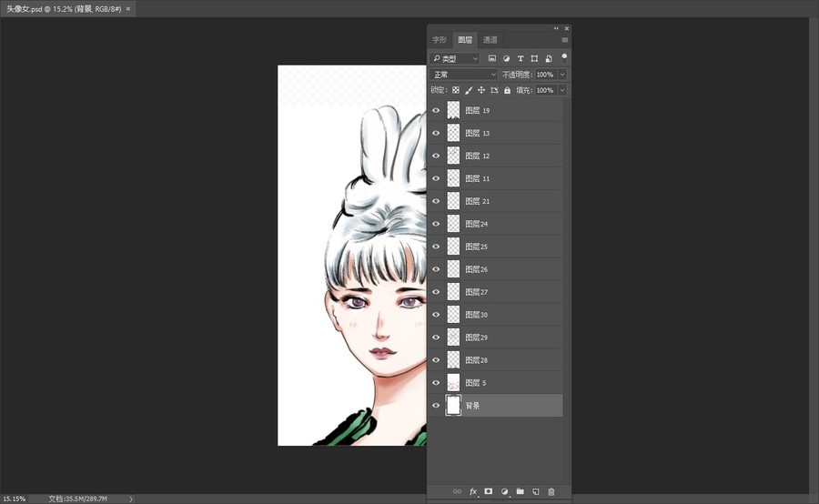The width and height of the screenshot is (819, 504).
Task: Filter for smart object layers icon
Action: 549,58
